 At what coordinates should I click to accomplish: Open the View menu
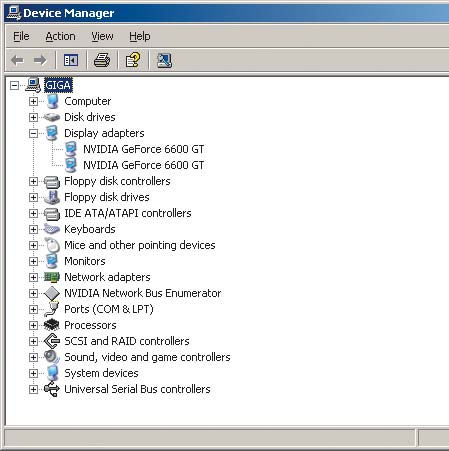point(102,36)
